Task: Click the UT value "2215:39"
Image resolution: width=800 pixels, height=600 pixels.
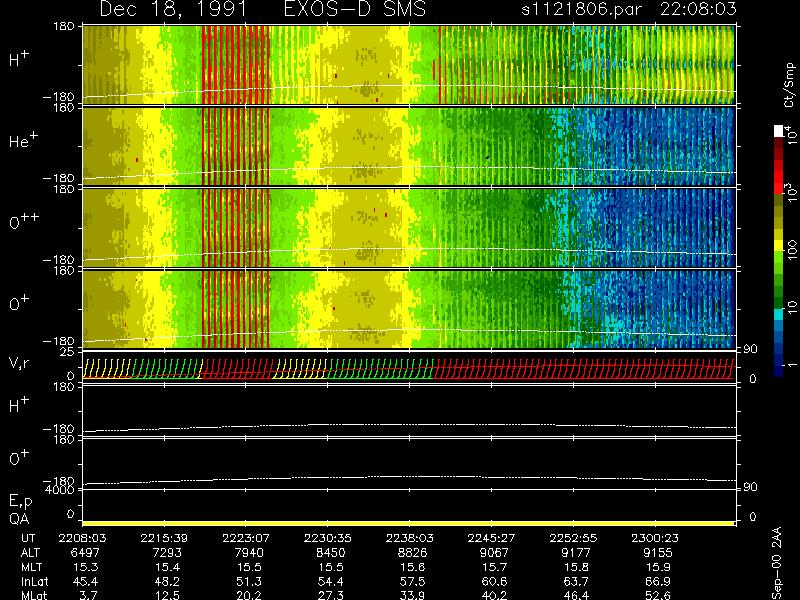Action: [164, 538]
